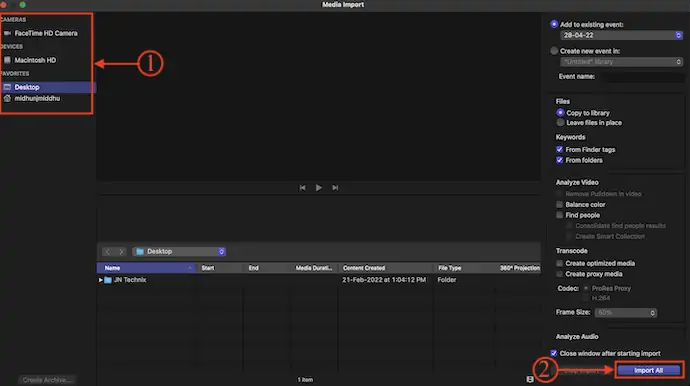
Task: Click the green full-screen window button
Action: tap(22, 4)
